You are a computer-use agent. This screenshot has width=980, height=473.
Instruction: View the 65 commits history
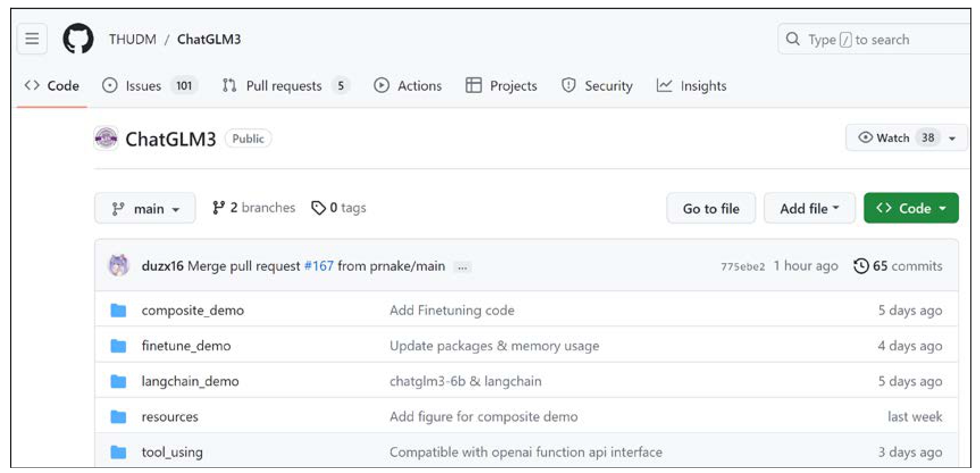tap(898, 266)
